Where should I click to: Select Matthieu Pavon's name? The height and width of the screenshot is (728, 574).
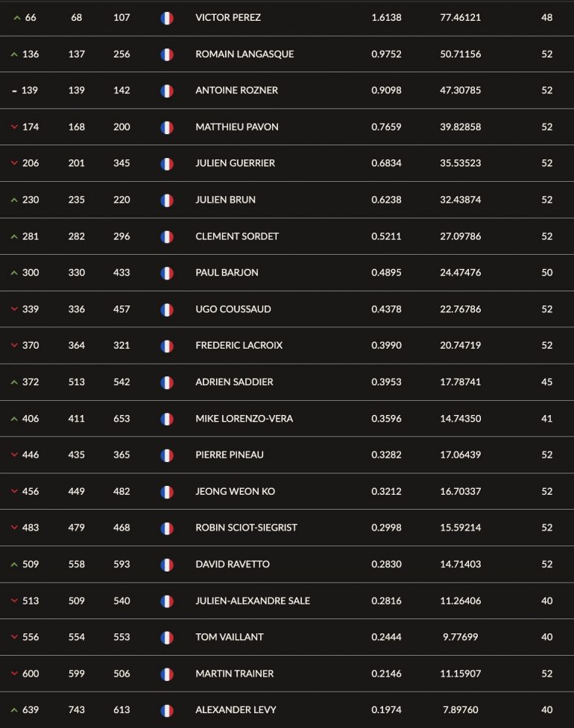pyautogui.click(x=237, y=127)
